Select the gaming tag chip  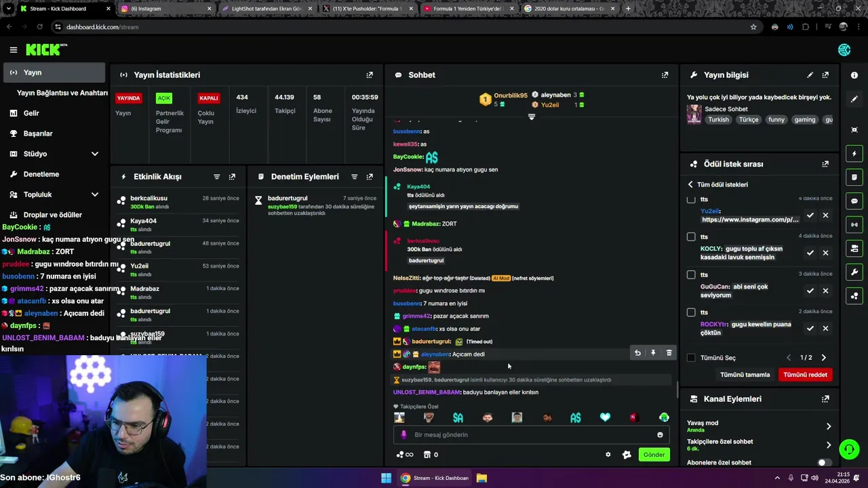tap(805, 120)
